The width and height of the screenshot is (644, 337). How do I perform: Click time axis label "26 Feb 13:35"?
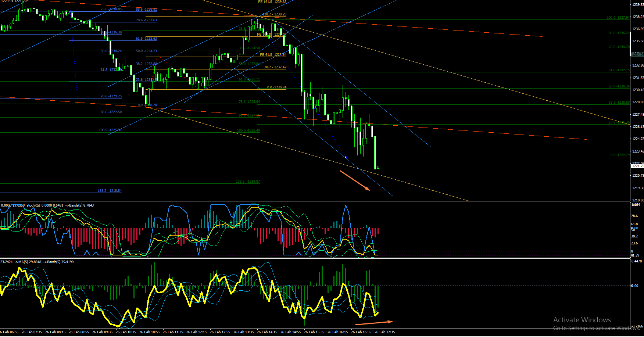tap(243, 332)
